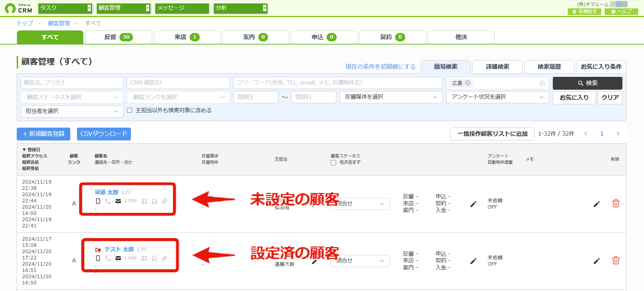The image size is (644, 291).
Task: Click the キマルーム CRM logo
Action: [x=18, y=8]
